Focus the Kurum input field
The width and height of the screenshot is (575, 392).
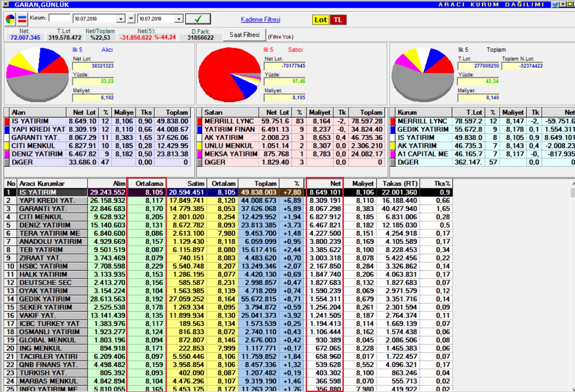60,18
